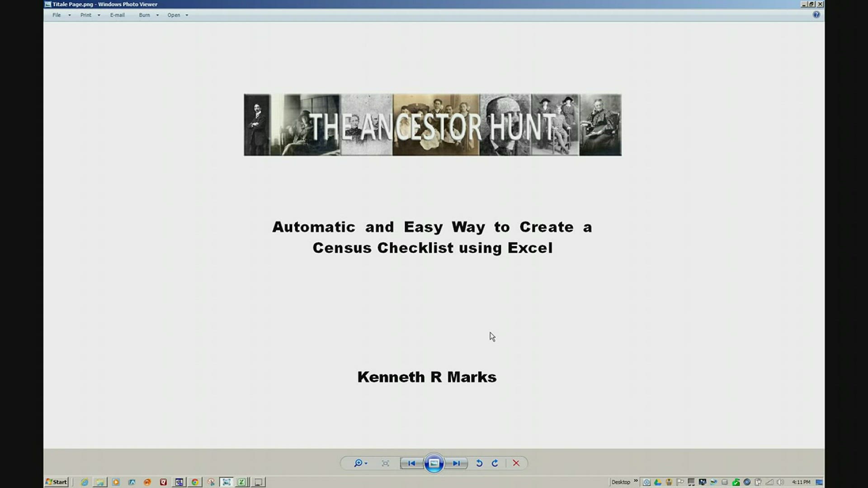Rotate image clockwise
This screenshot has width=868, height=488.
(495, 463)
